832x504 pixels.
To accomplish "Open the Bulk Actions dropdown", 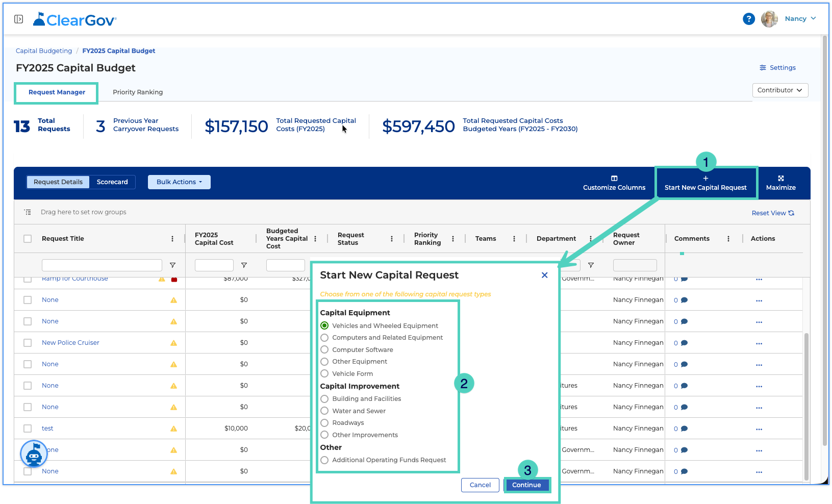I will coord(179,182).
